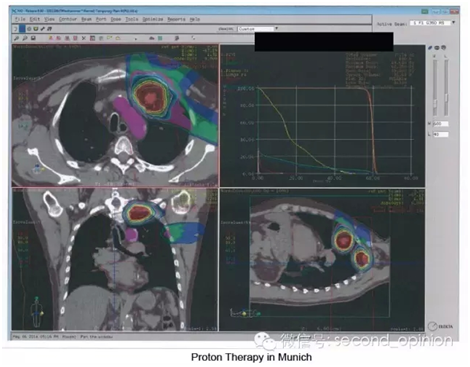
Task: Click the W value input field
Action: (440, 124)
